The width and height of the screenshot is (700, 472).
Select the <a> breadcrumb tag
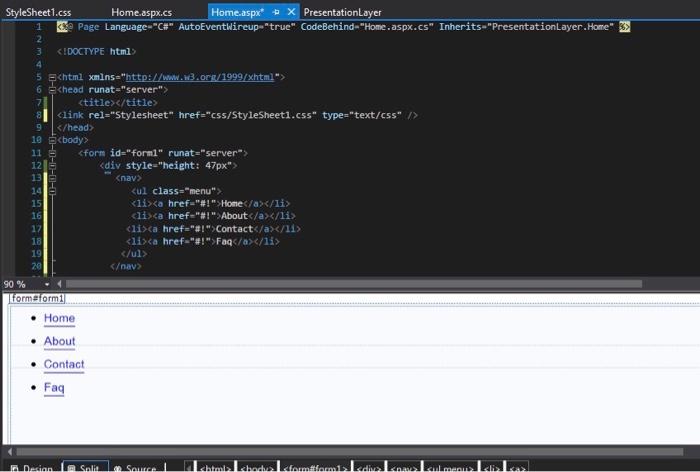[517, 468]
